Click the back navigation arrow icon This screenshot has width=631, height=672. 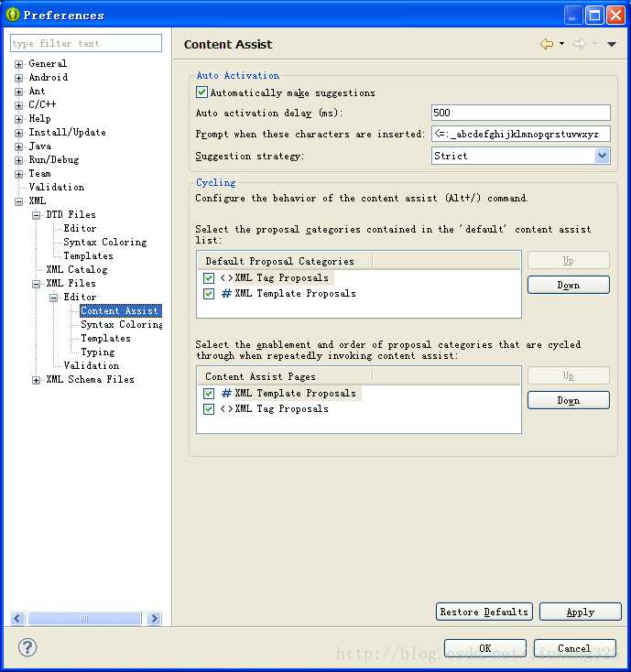pyautogui.click(x=547, y=44)
